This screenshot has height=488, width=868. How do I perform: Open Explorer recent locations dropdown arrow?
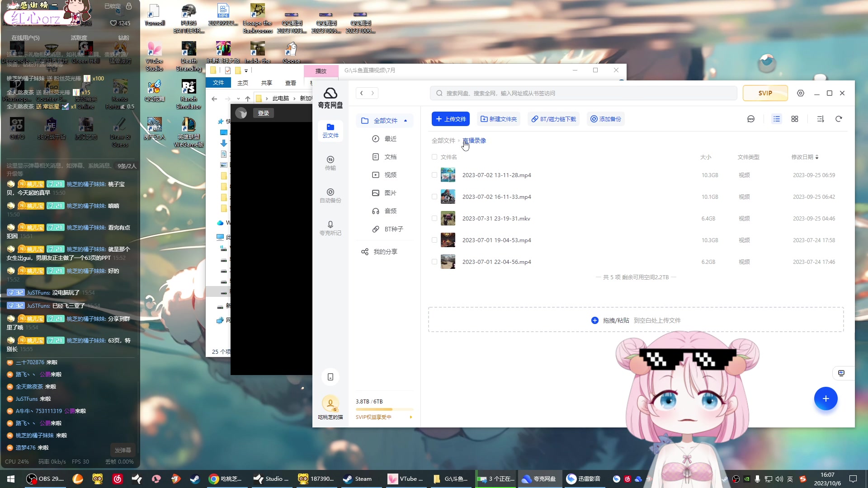tap(238, 99)
